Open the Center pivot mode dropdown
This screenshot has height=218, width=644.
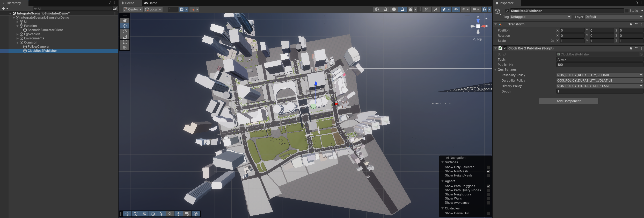click(x=133, y=9)
